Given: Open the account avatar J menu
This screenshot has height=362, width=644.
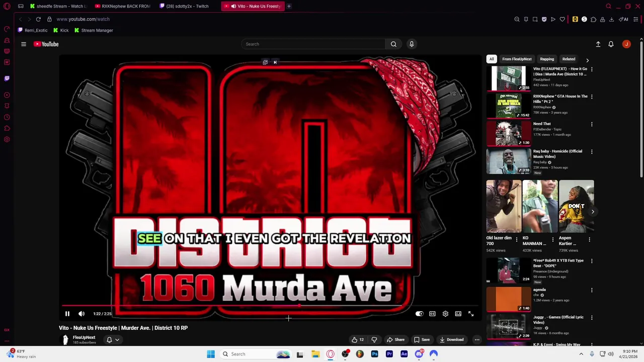Looking at the screenshot, I should tap(626, 44).
